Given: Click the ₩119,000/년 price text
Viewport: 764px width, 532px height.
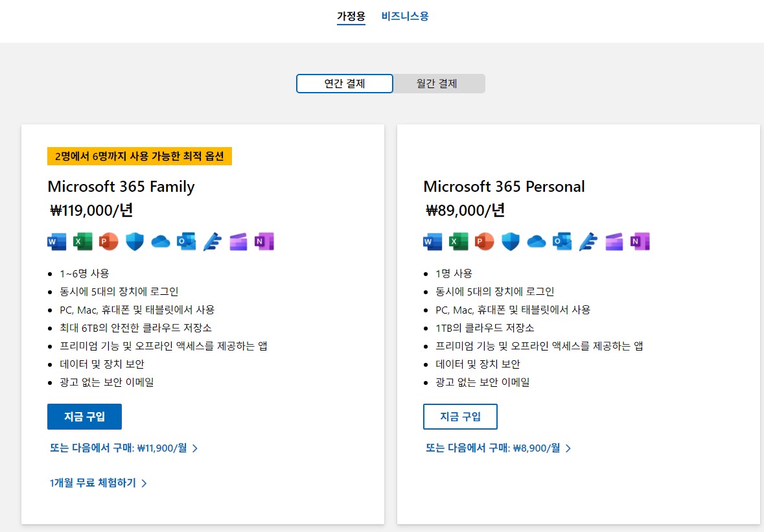Looking at the screenshot, I should point(91,211).
